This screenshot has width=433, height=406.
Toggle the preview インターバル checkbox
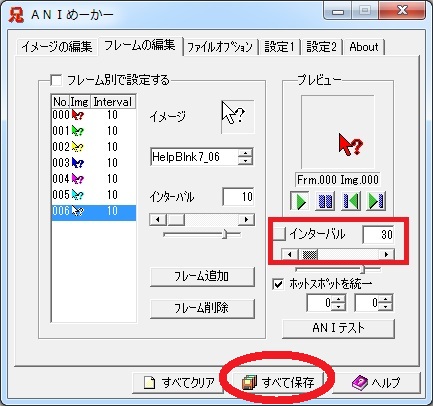tap(279, 234)
